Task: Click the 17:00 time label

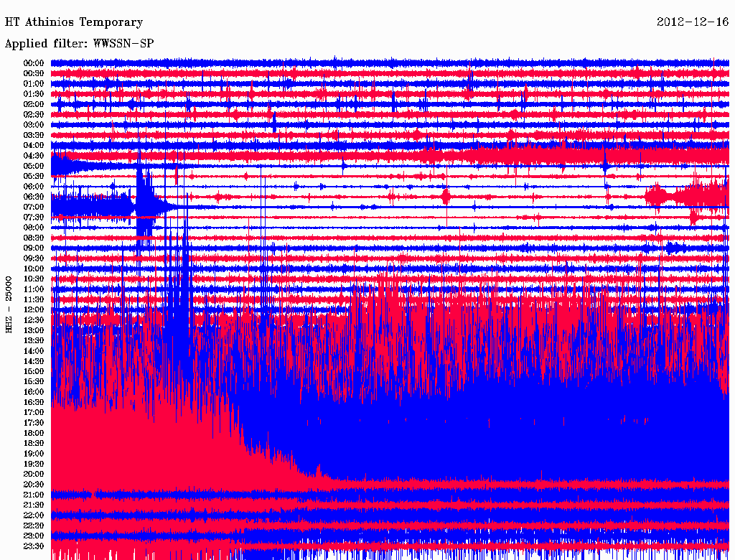Action: click(34, 412)
